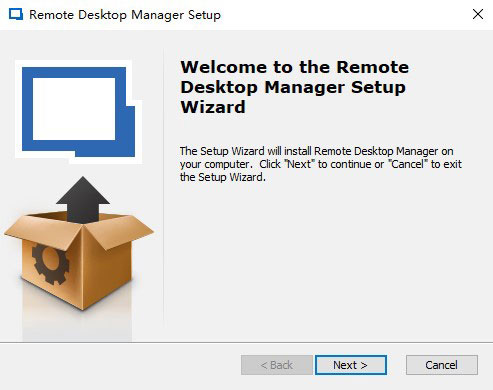Click the "Remote Desktop Manager Setup" title text

click(125, 15)
